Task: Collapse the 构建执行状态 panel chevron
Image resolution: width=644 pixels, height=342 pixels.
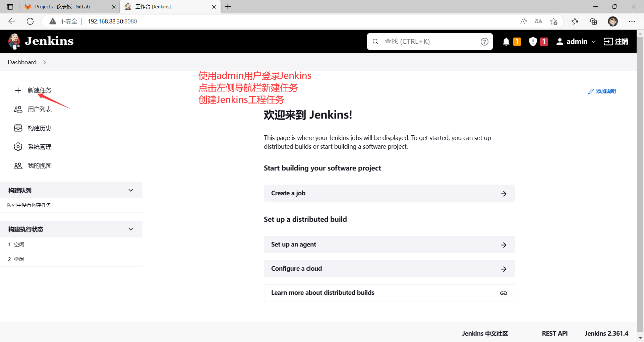Action: (131, 229)
